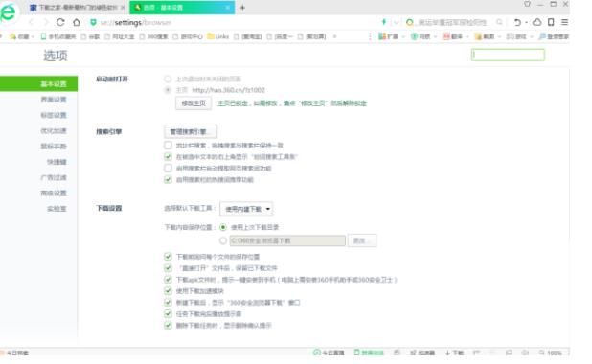This screenshot has height=364, width=592.
Task: Click 今日特卖 at status bar left
Action: pyautogui.click(x=14, y=353)
